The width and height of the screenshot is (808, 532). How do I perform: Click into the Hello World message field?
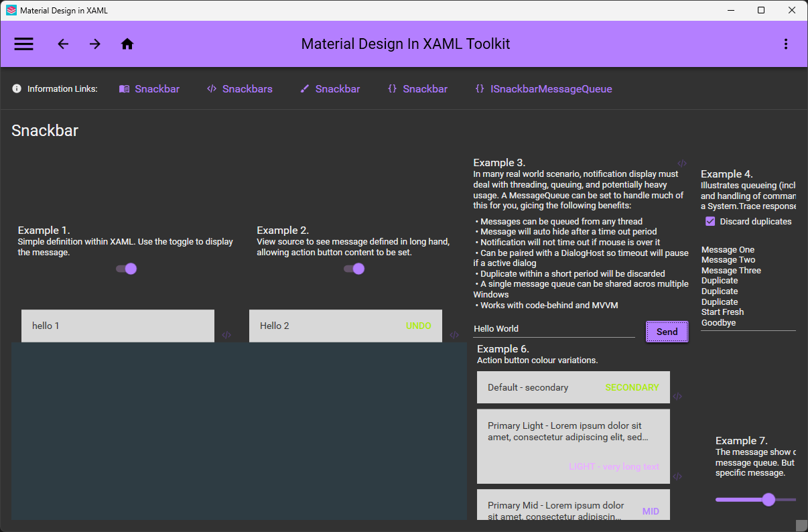coord(554,329)
